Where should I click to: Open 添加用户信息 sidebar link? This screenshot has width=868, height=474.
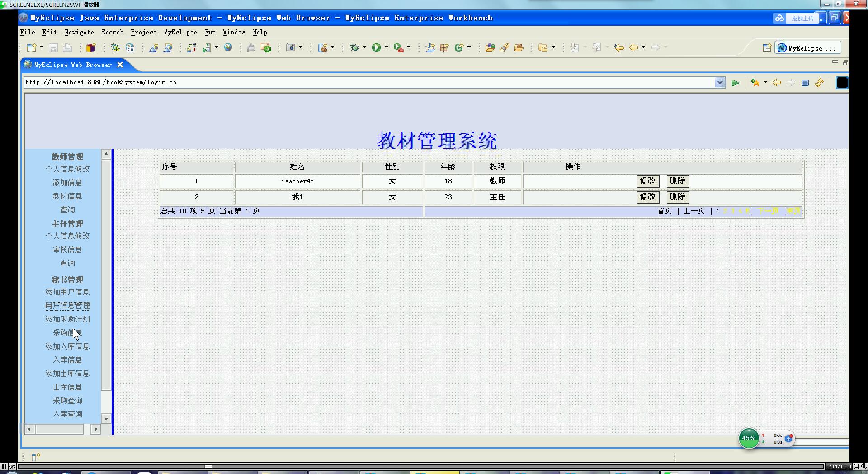click(x=67, y=292)
